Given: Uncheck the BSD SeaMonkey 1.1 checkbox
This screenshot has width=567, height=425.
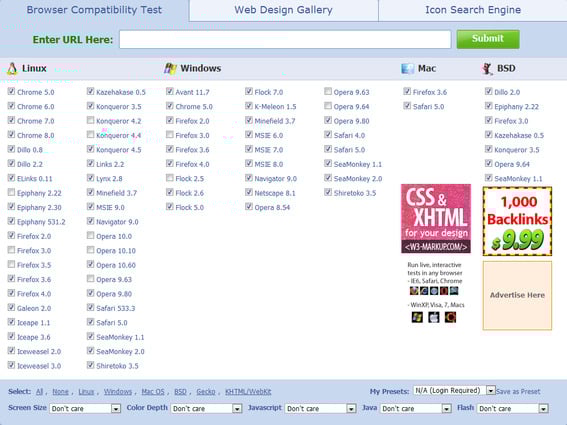Looking at the screenshot, I should click(489, 178).
